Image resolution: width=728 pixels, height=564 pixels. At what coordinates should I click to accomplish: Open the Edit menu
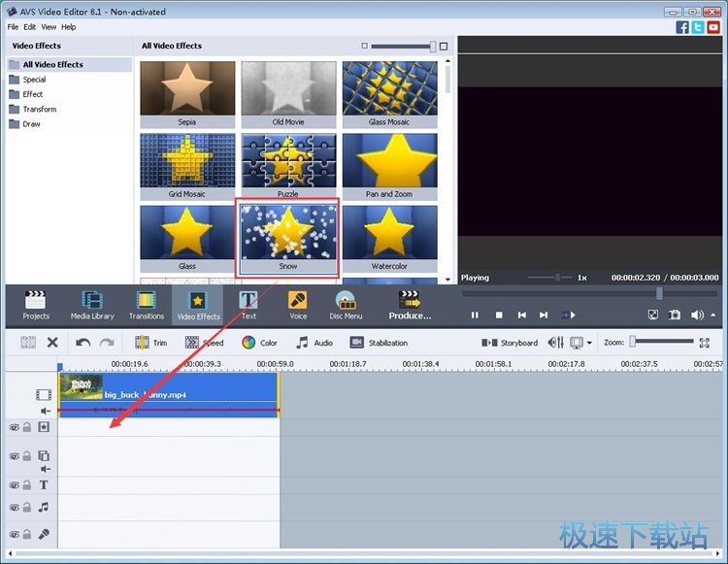[x=30, y=27]
